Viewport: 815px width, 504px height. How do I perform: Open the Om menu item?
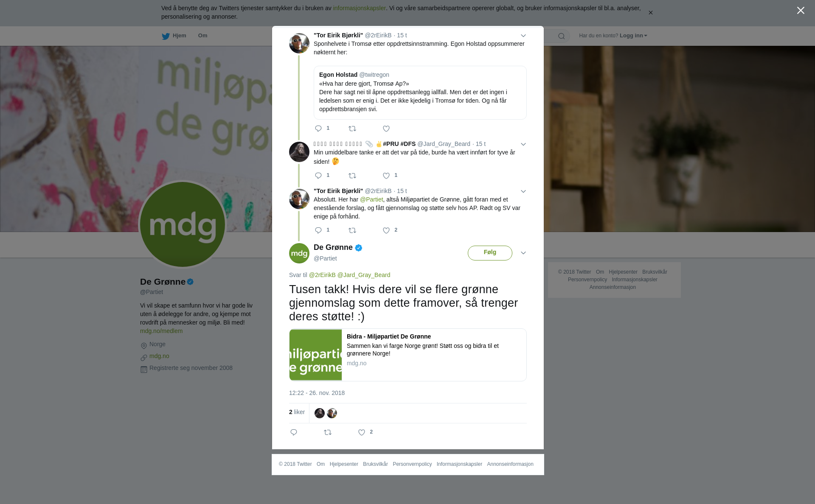coord(202,36)
